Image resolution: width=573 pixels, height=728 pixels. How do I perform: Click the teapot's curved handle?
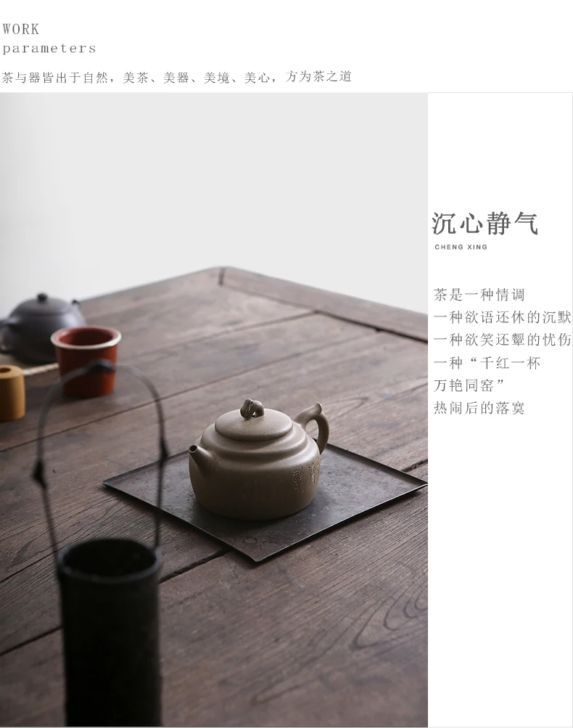(x=313, y=426)
